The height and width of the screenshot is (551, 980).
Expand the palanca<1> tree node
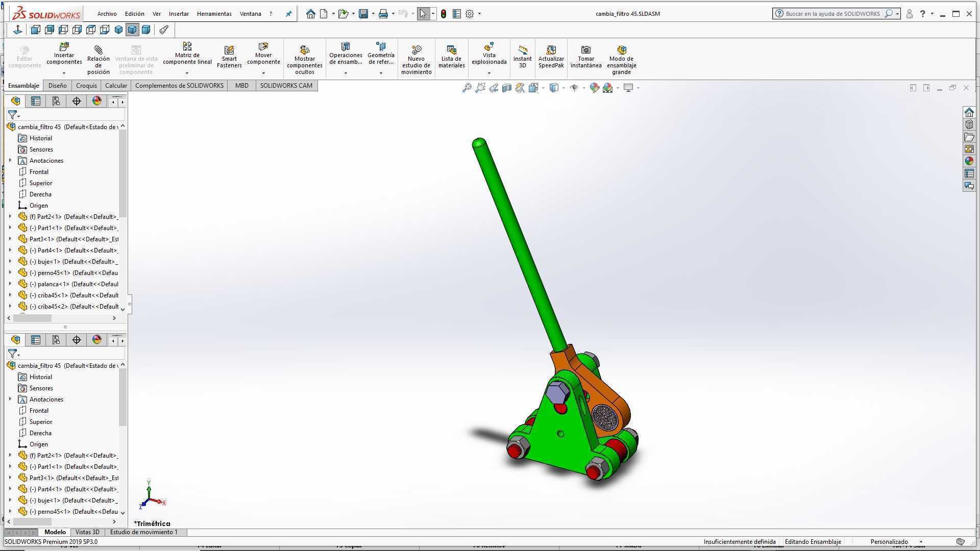(10, 284)
